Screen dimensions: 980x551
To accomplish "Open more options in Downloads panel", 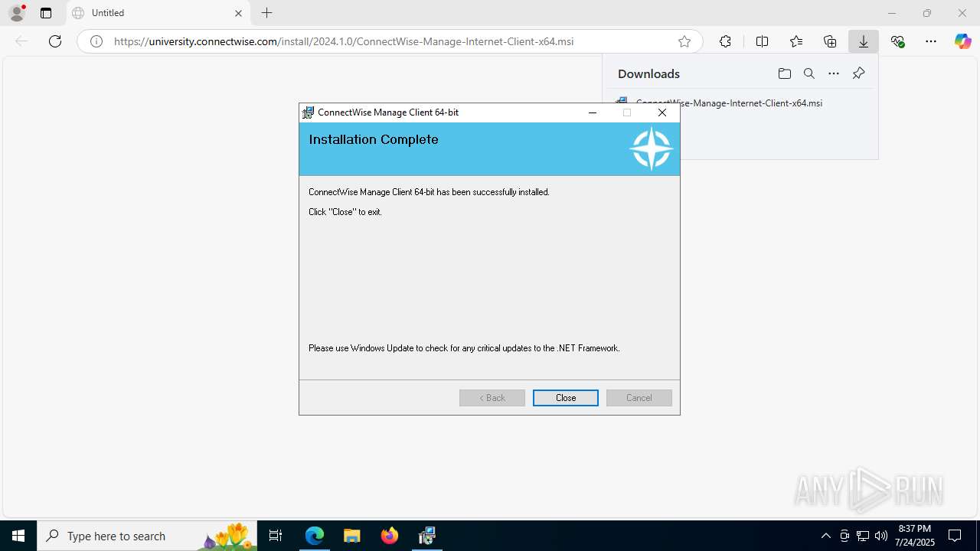I will tap(834, 73).
